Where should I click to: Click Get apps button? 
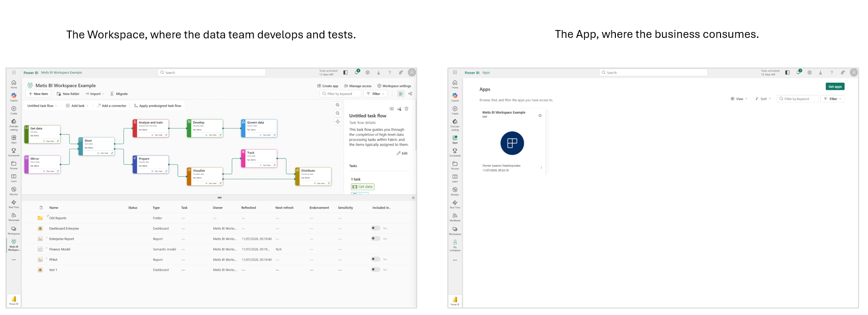[835, 87]
